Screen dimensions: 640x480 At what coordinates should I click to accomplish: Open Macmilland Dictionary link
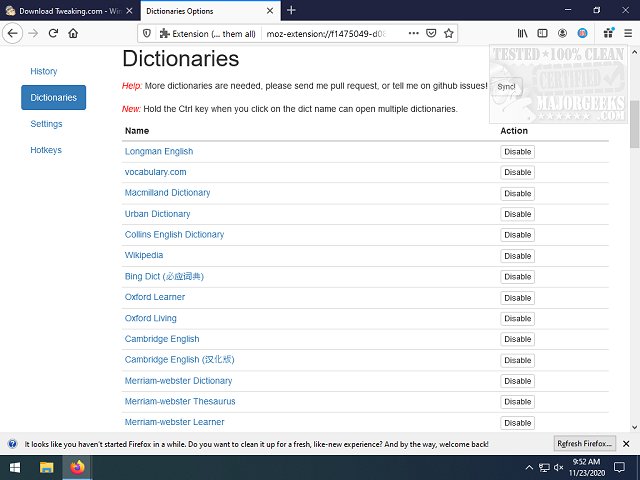pyautogui.click(x=167, y=193)
